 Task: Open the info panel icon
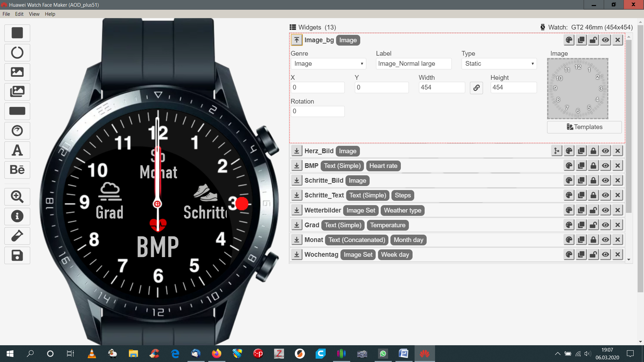(x=17, y=216)
